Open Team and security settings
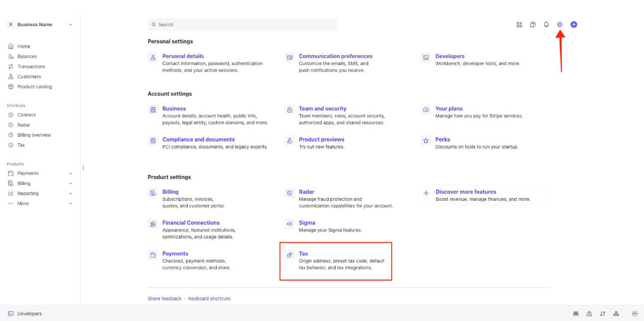The height and width of the screenshot is (321, 644). click(322, 108)
